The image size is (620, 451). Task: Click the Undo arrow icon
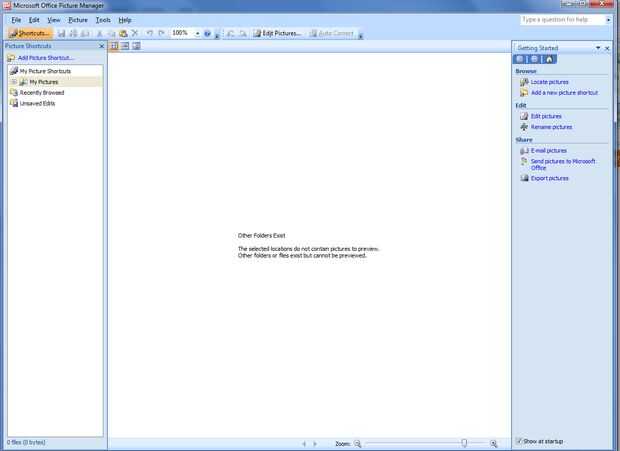tap(150, 34)
